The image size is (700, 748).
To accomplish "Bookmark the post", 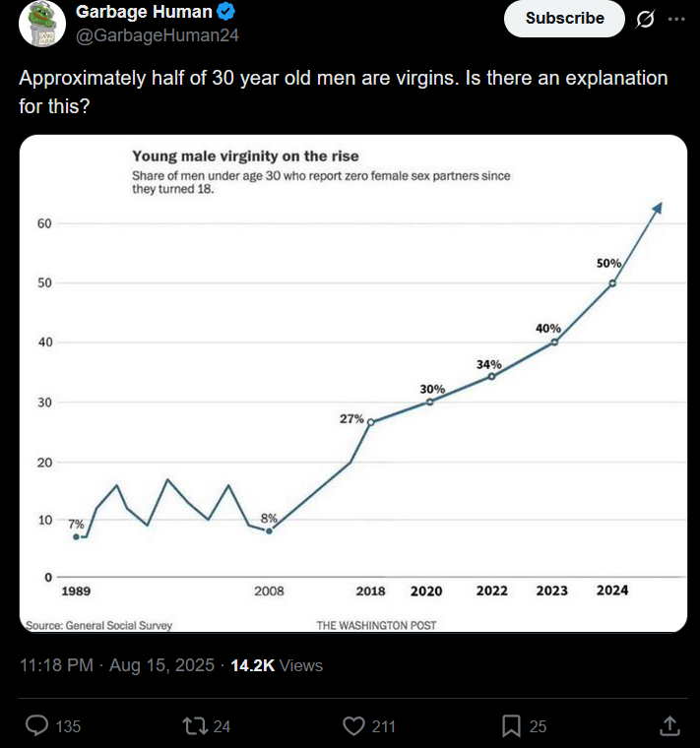I will pos(511,726).
